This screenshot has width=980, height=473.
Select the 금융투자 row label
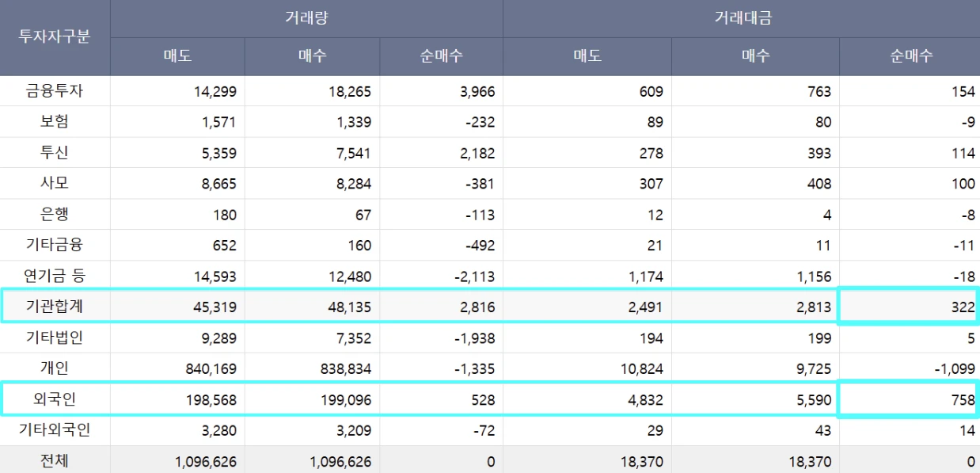click(55, 92)
